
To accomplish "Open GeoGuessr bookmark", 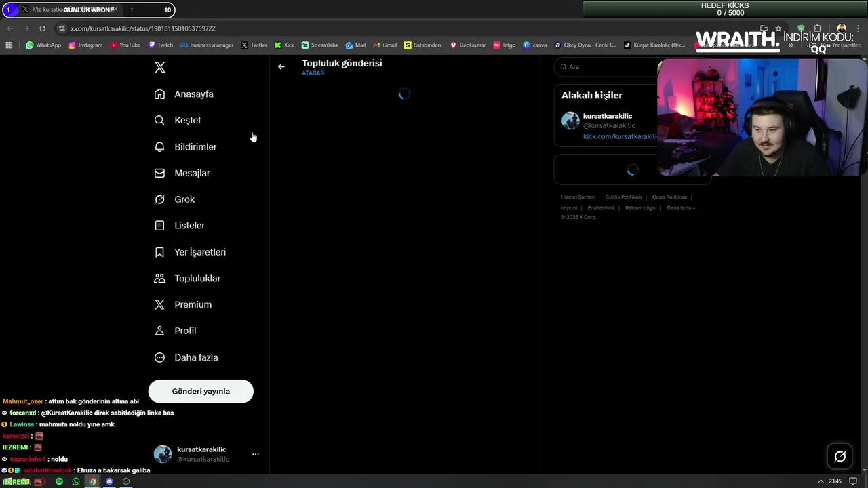I will pos(468,45).
